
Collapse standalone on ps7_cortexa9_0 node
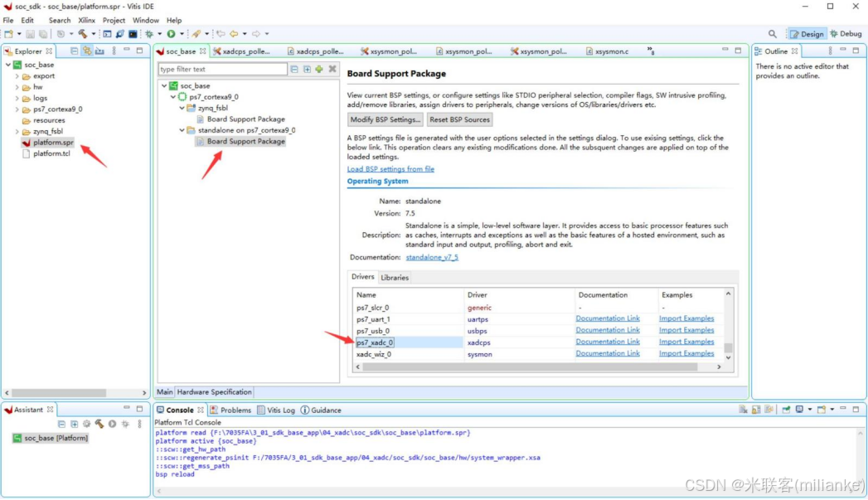point(182,130)
